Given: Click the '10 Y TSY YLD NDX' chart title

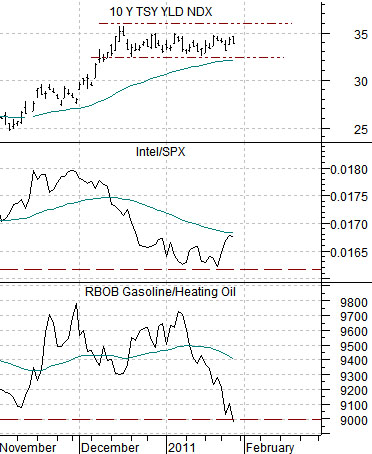Looking at the screenshot, I should tap(161, 12).
